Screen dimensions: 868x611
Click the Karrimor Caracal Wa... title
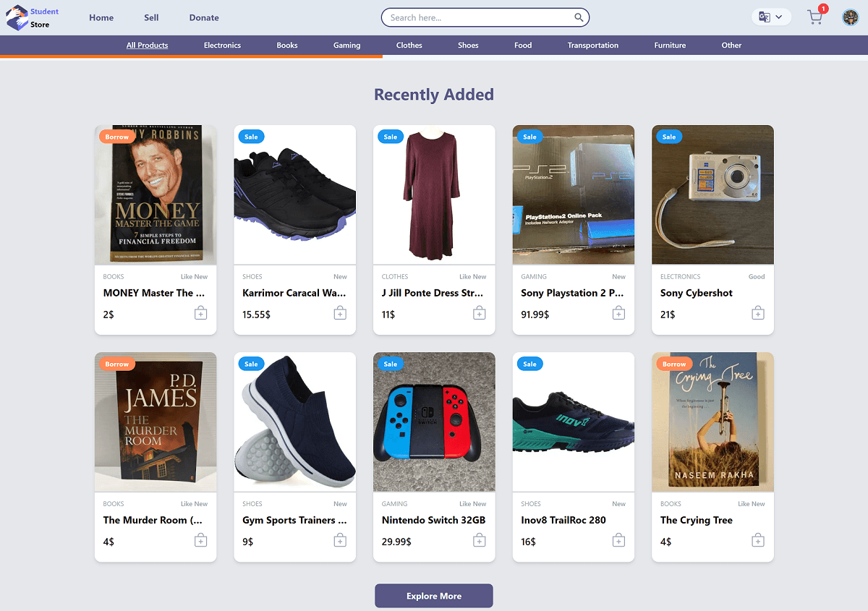(x=294, y=293)
